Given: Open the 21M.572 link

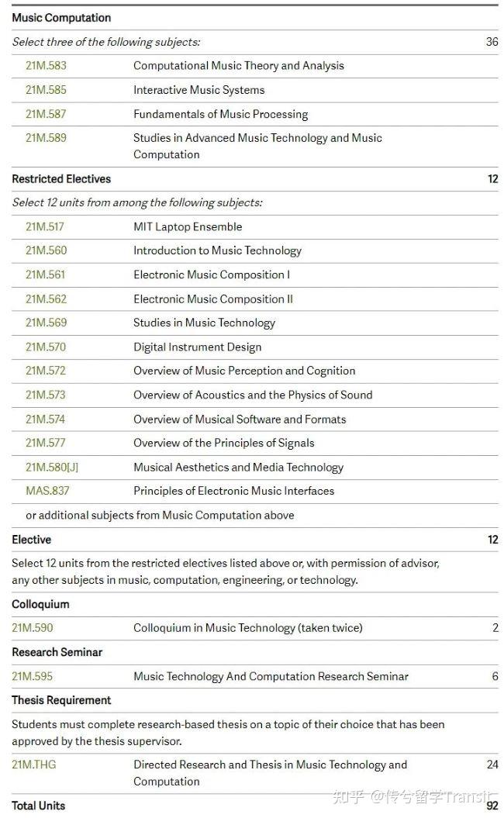Looking at the screenshot, I should tap(46, 371).
